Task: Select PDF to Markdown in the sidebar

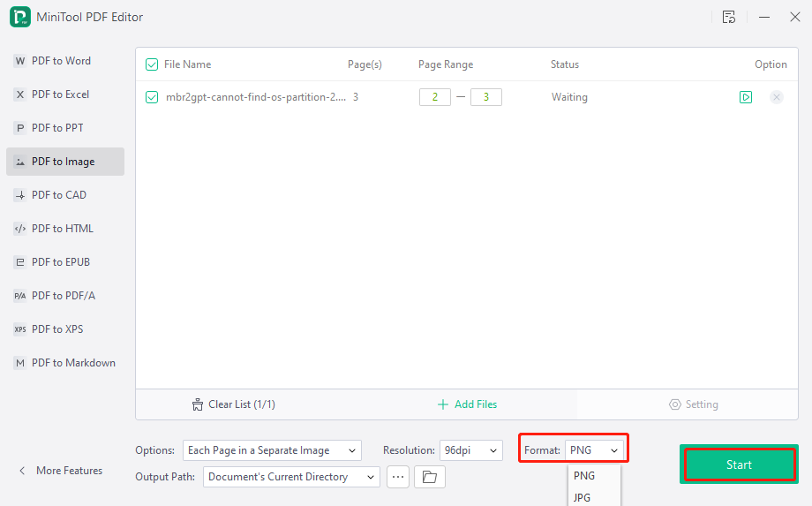Action: coord(73,363)
